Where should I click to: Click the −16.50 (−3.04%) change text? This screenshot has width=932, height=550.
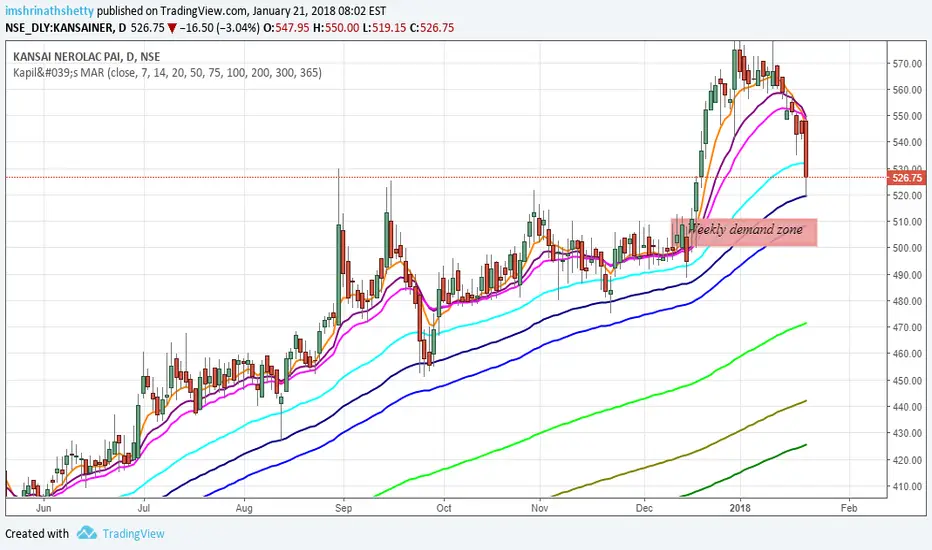[x=219, y=27]
